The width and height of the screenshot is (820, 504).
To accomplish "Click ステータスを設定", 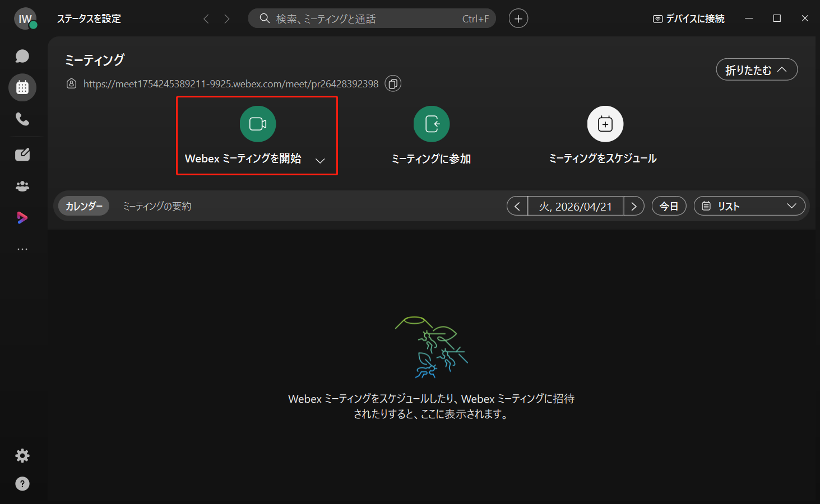I will [89, 18].
